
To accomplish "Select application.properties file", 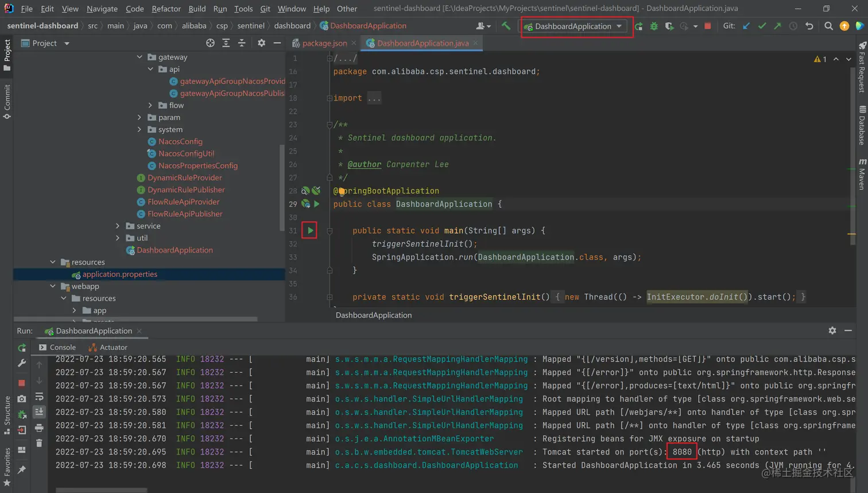I will click(119, 274).
